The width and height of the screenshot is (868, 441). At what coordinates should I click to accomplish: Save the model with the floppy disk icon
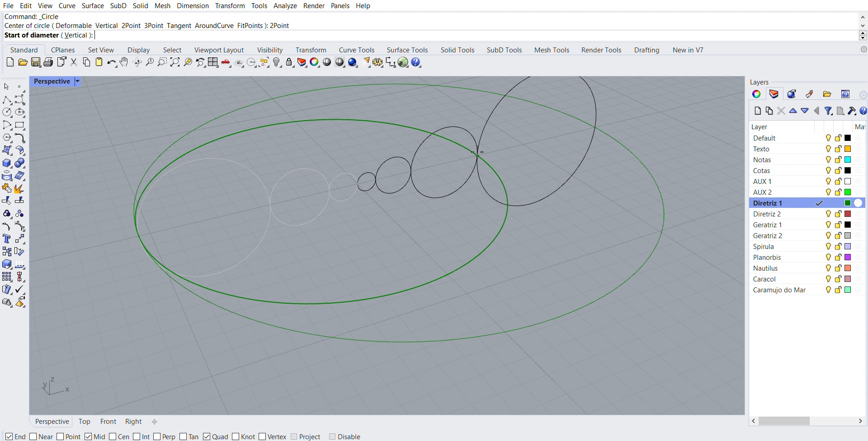pos(36,62)
